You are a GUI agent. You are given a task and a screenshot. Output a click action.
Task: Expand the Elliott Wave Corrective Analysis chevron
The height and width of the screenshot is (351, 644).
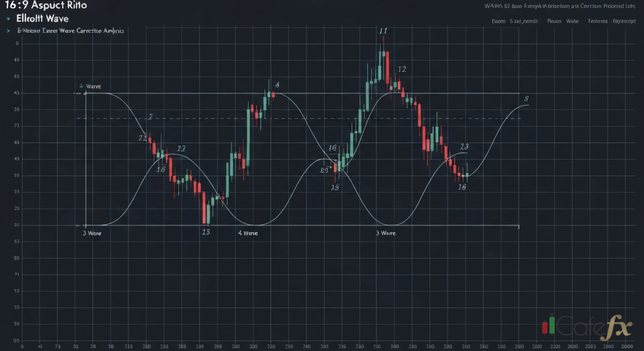click(8, 31)
